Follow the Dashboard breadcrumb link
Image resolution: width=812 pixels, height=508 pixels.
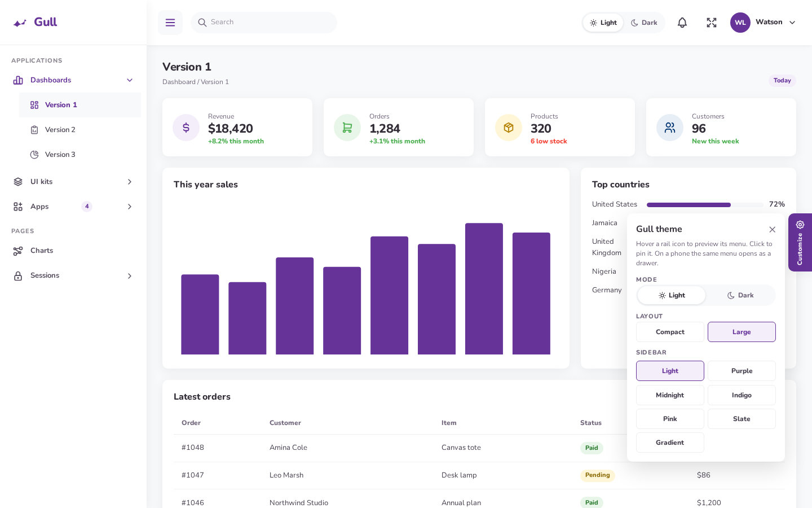(x=179, y=82)
